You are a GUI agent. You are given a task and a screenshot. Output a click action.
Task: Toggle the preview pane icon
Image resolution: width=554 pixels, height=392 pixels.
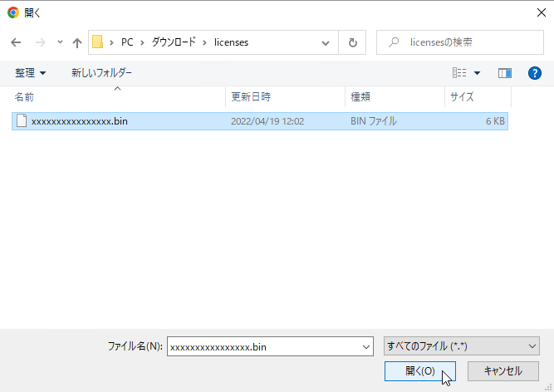(x=504, y=73)
